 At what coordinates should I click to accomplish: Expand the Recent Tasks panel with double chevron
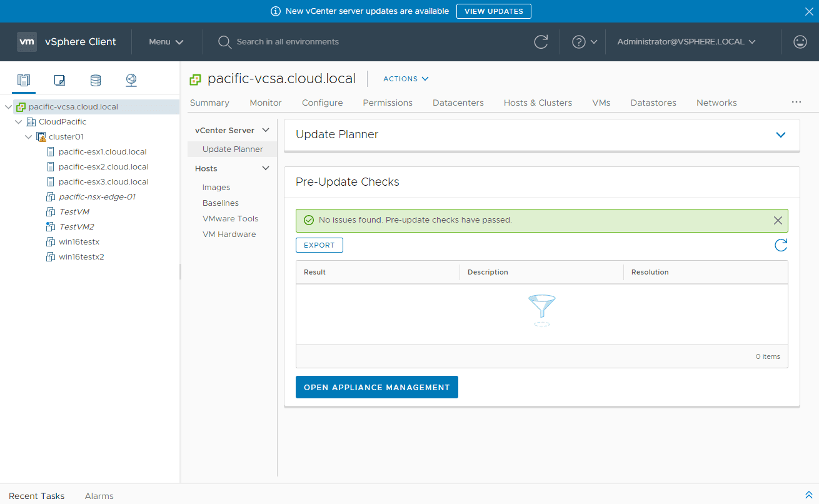pyautogui.click(x=808, y=495)
